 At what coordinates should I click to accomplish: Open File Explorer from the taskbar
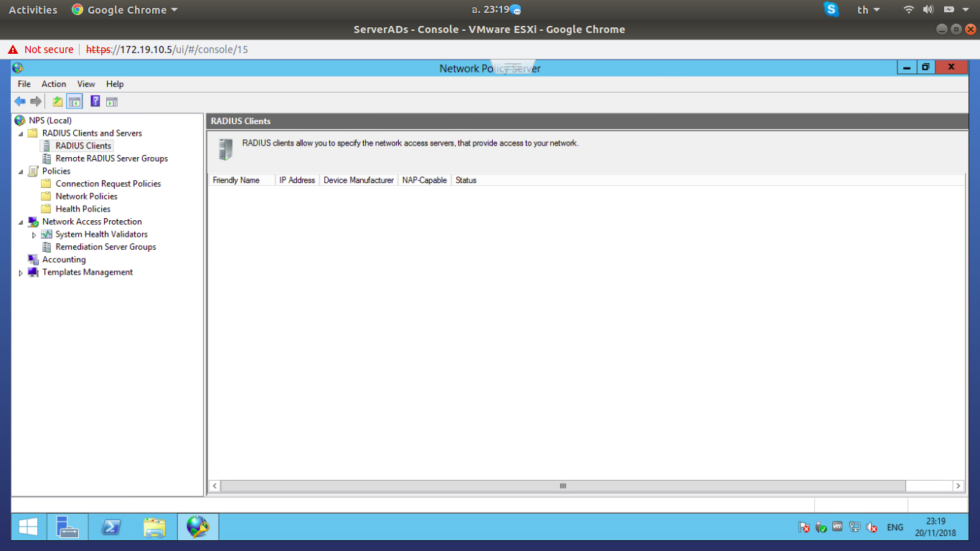coord(154,527)
